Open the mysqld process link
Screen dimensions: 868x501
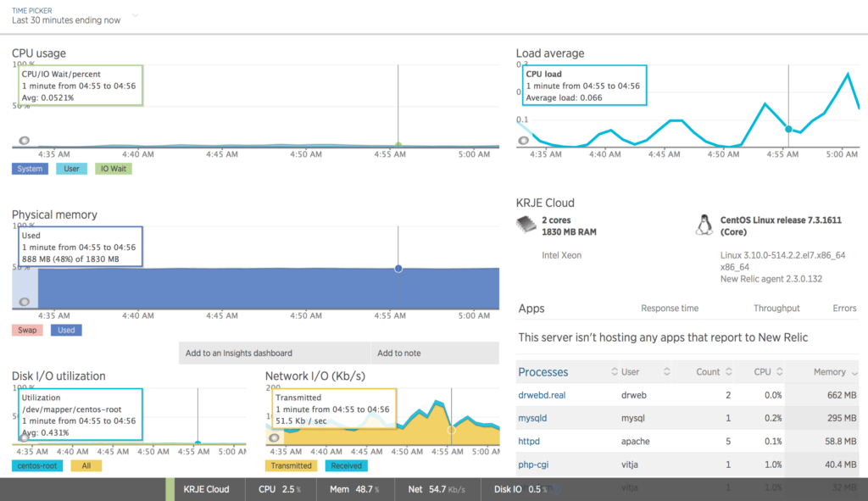(532, 418)
